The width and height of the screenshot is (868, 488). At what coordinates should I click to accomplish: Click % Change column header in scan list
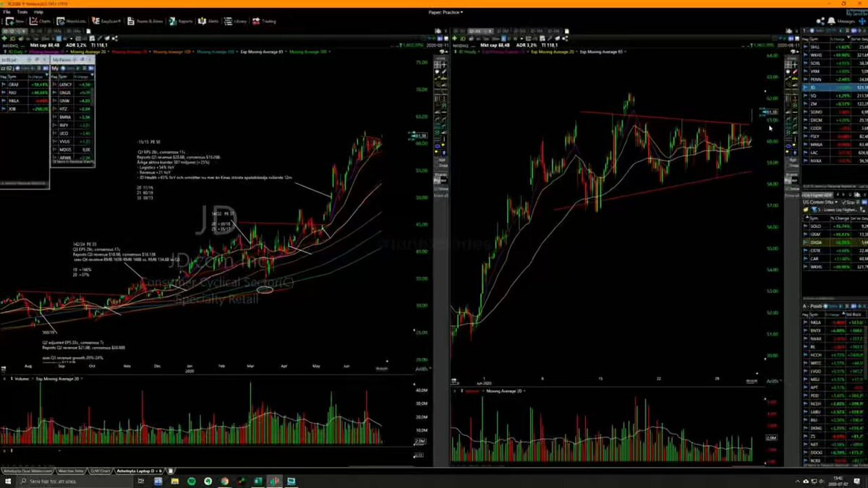pos(840,218)
